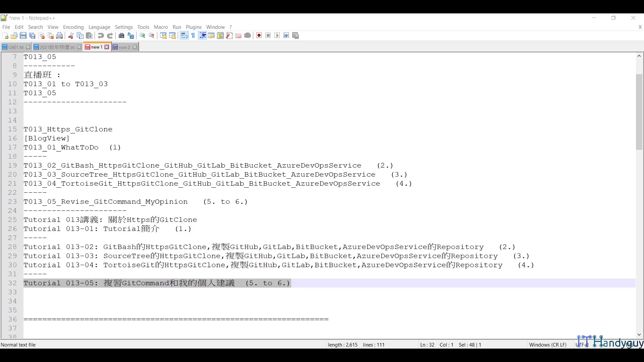Undo the last edit

(x=101, y=36)
